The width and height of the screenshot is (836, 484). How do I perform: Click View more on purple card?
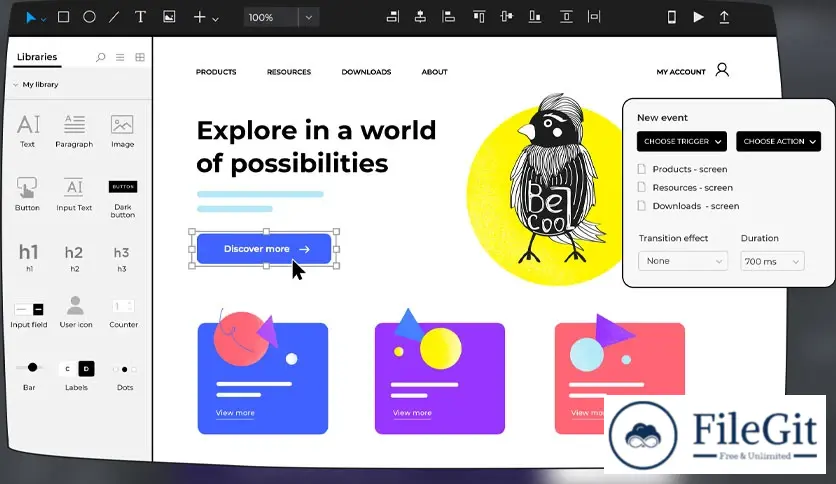click(412, 413)
